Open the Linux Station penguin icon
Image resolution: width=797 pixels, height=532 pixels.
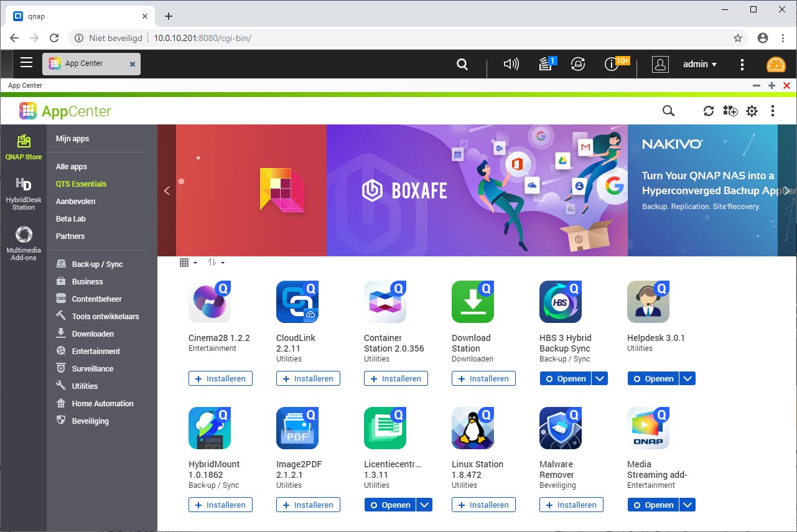click(x=473, y=428)
